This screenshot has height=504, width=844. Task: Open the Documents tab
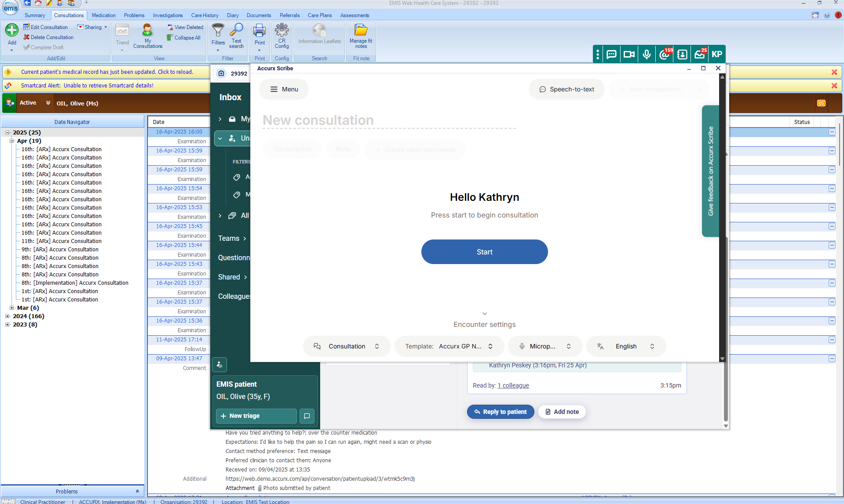259,15
